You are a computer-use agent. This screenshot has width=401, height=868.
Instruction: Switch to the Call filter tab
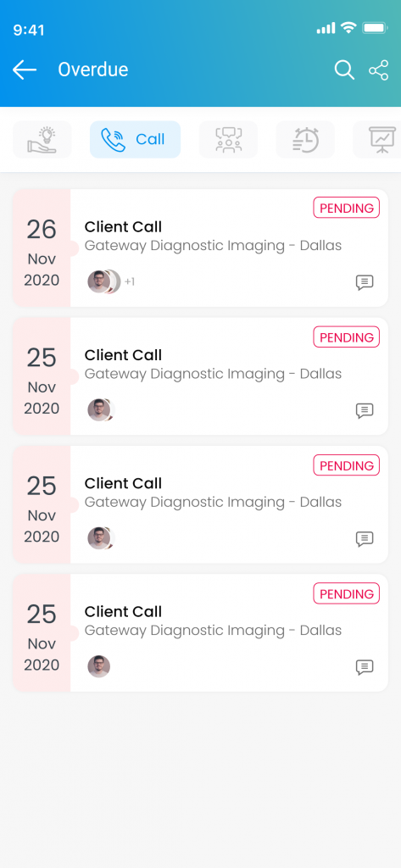coord(135,140)
